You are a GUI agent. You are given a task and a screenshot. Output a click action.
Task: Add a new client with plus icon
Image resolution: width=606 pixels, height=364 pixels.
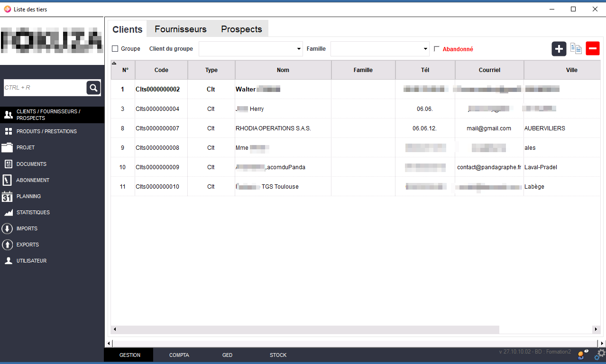point(559,49)
